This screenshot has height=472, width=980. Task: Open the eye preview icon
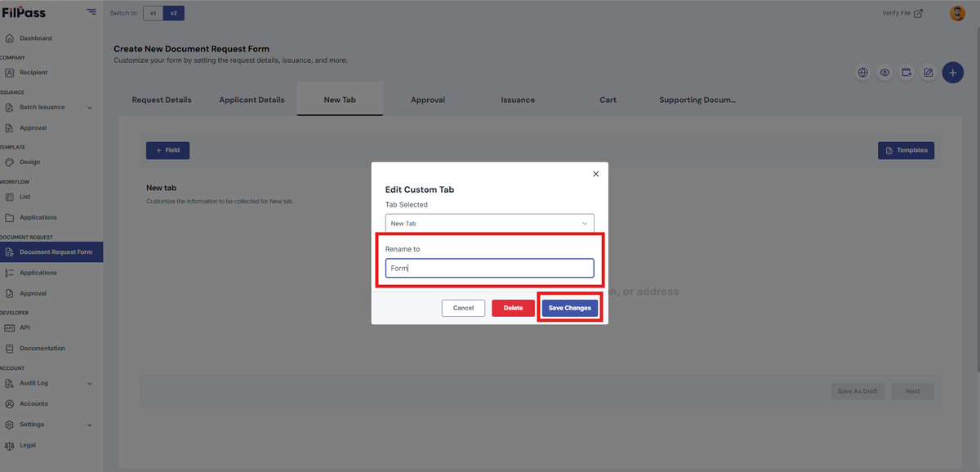point(884,73)
